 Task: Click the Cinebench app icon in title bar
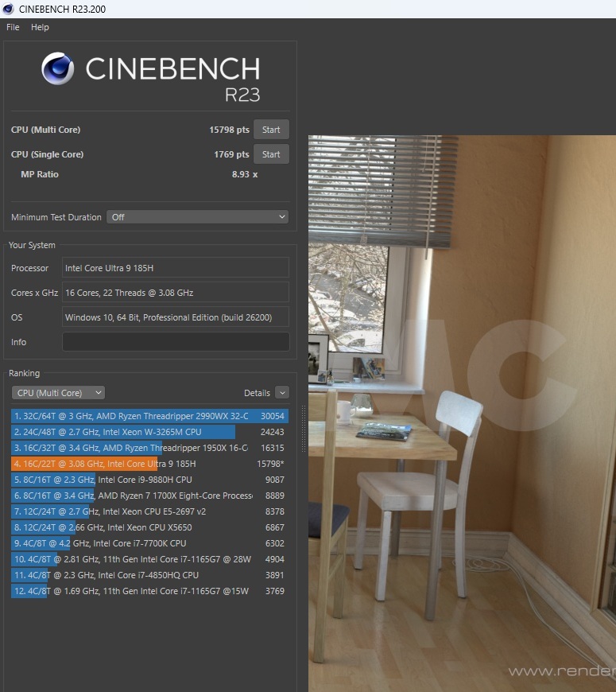8,9
